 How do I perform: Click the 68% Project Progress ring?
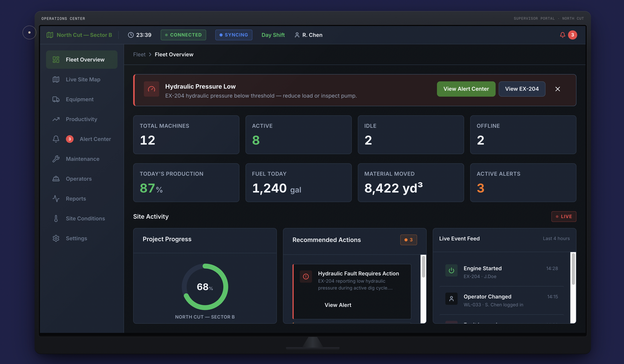click(x=205, y=287)
